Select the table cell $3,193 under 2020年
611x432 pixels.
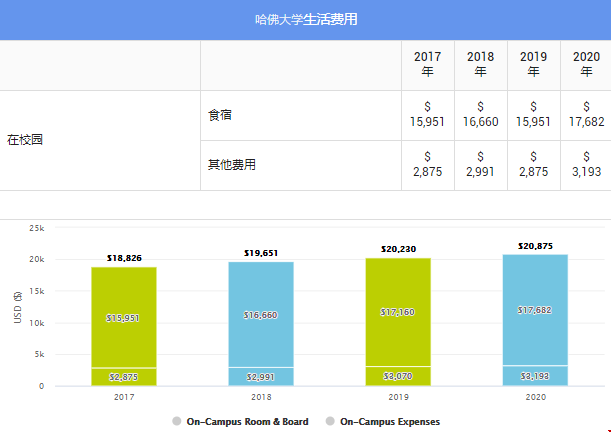coord(586,165)
